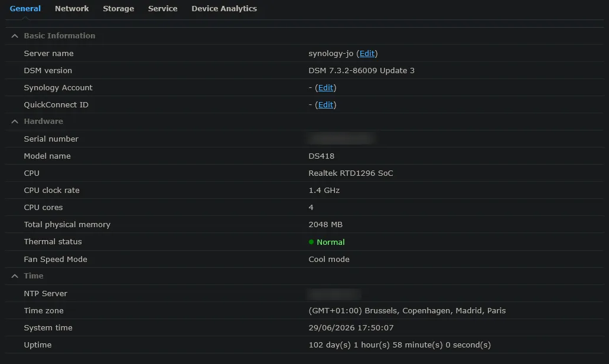Image resolution: width=609 pixels, height=364 pixels.
Task: Select the DS418 model name value
Action: point(321,156)
